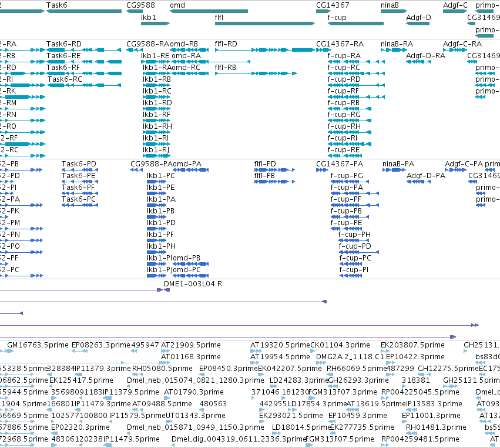Select transcript 'omd-RB'
This screenshot has width=500, height=448.
pos(184,44)
